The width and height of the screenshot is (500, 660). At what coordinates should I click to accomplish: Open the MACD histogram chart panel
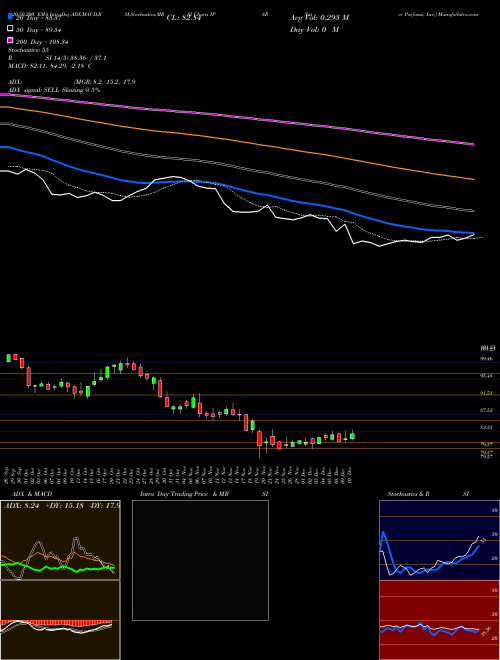[60, 620]
